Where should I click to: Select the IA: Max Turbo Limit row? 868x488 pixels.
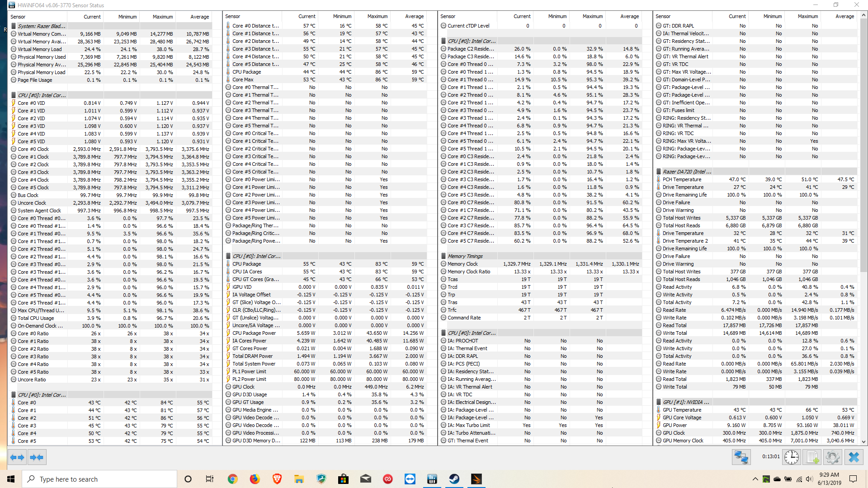point(541,425)
